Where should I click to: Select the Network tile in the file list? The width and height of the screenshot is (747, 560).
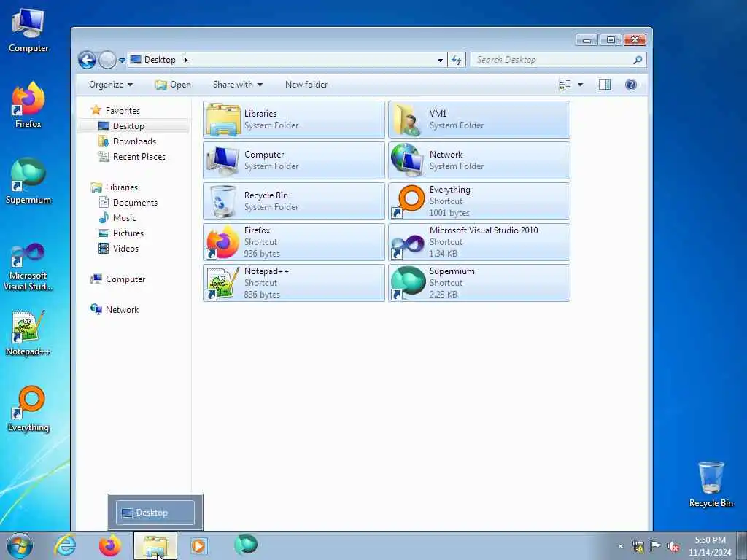pyautogui.click(x=479, y=160)
